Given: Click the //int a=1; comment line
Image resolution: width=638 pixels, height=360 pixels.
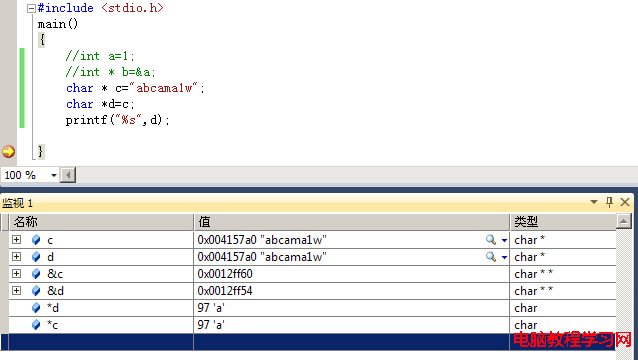Looking at the screenshot, I should pos(100,56).
